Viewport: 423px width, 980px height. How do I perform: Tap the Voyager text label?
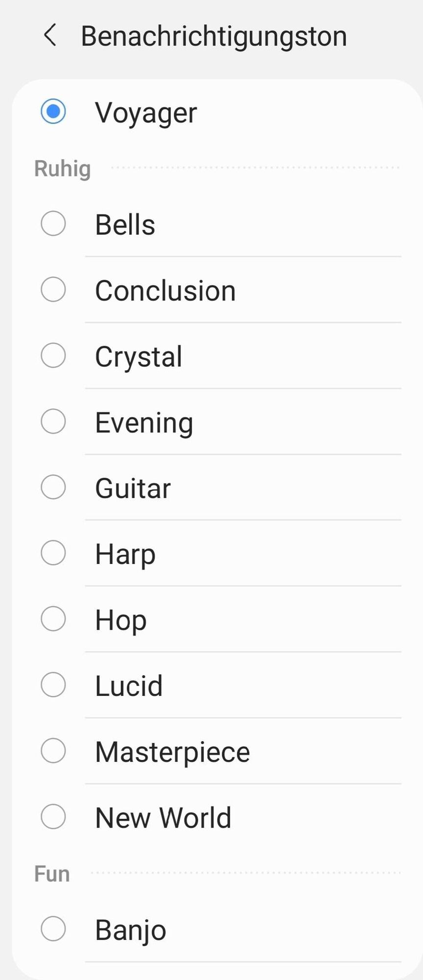click(146, 113)
